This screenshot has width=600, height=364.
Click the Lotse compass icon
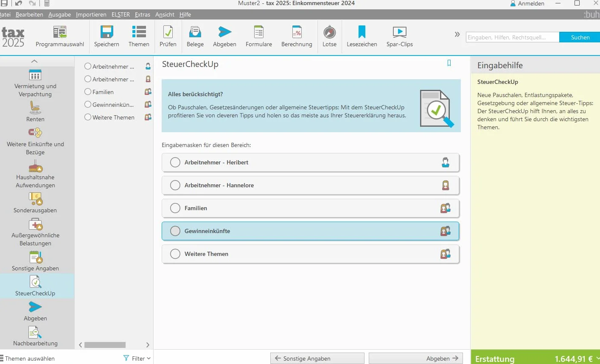pos(329,32)
